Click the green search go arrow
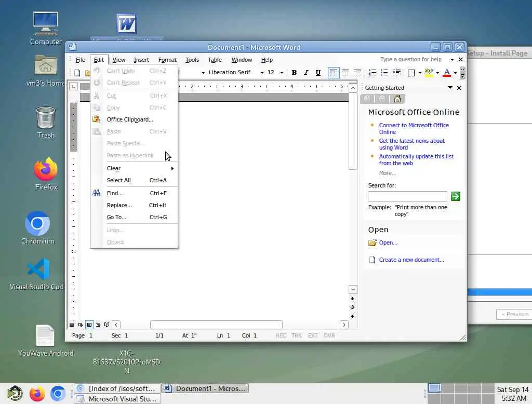Viewport: 532px width, 404px height. point(455,196)
